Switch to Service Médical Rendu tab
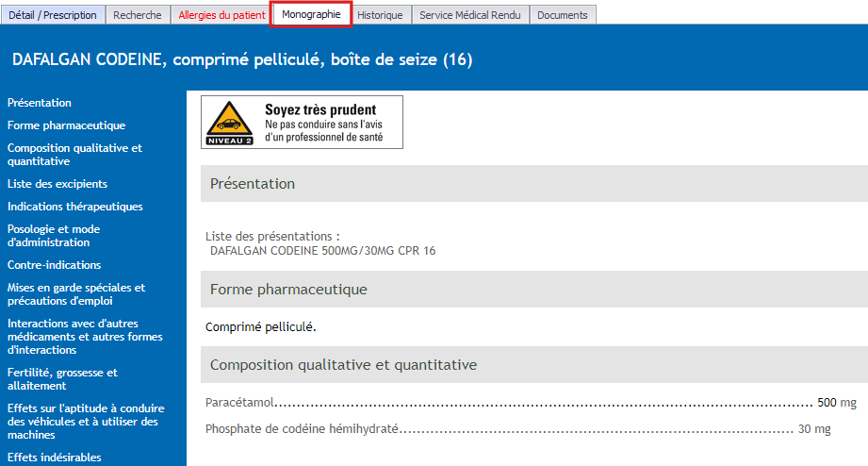The image size is (868, 466). (470, 15)
